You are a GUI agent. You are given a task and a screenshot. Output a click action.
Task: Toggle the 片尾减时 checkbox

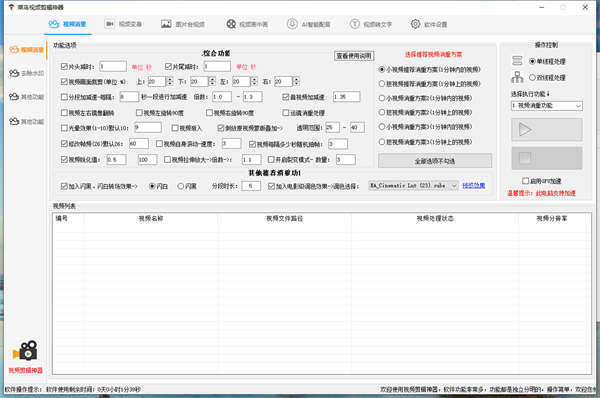[x=168, y=67]
